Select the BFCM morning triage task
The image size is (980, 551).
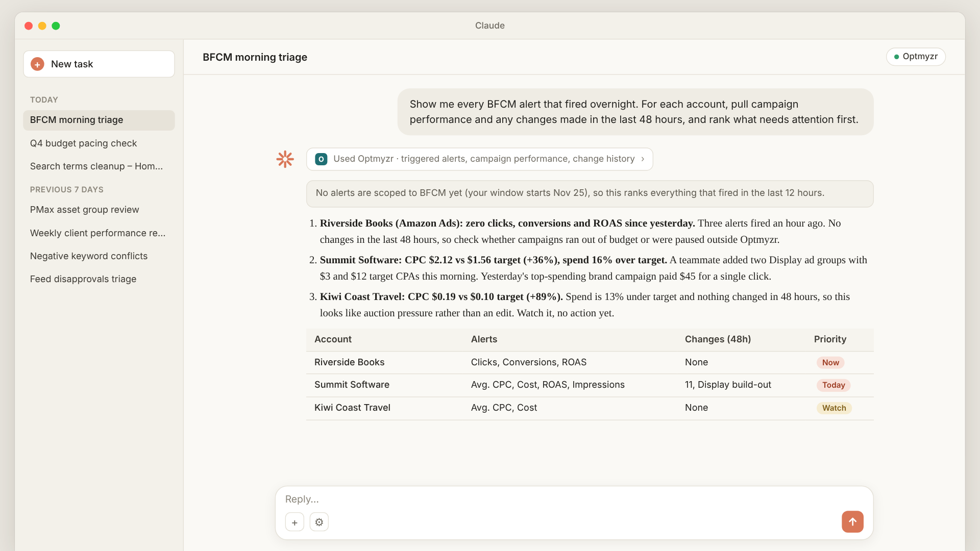(x=99, y=120)
